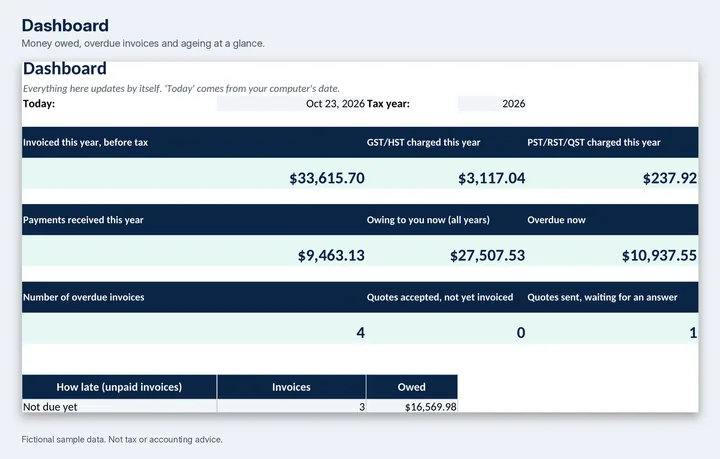Select the 'Not due yet' row label
The height and width of the screenshot is (459, 720).
[x=50, y=407]
